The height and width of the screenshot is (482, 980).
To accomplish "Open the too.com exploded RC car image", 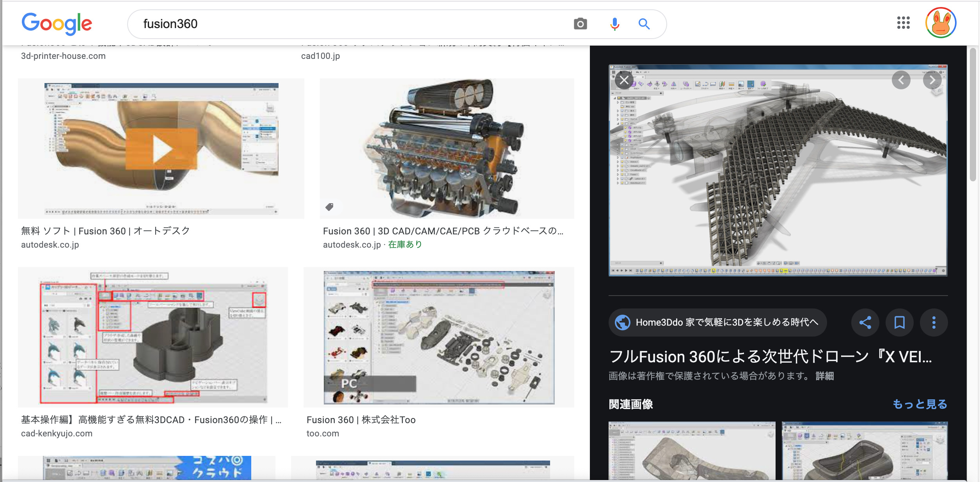I will pyautogui.click(x=439, y=337).
